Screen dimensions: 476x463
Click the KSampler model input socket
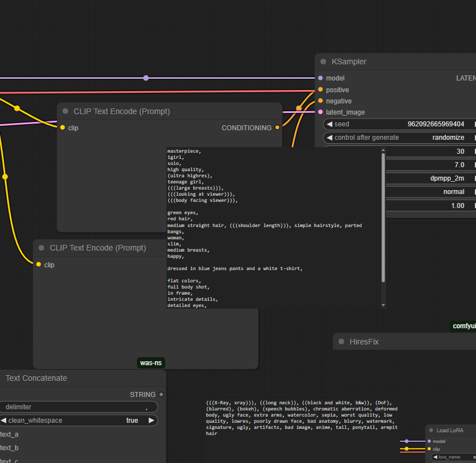320,78
